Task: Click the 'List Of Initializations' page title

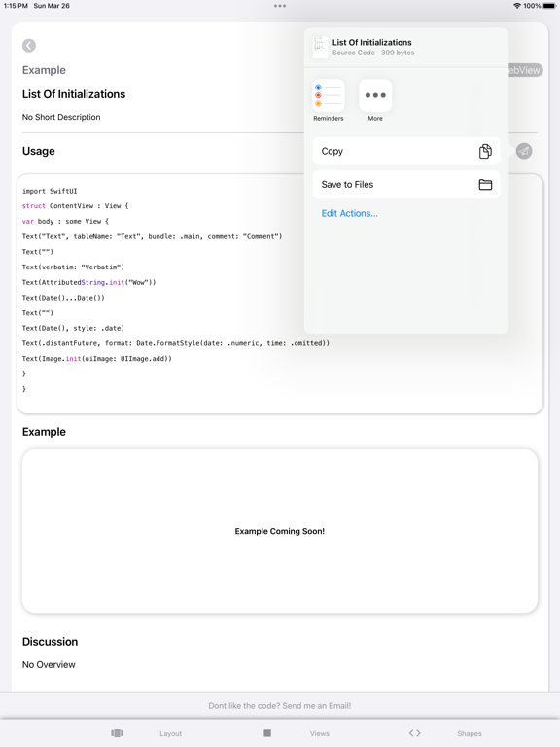Action: coord(74,94)
